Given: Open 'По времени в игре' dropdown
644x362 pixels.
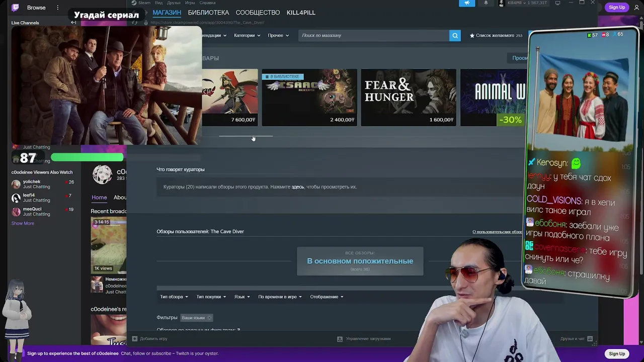Looking at the screenshot, I should [x=280, y=297].
